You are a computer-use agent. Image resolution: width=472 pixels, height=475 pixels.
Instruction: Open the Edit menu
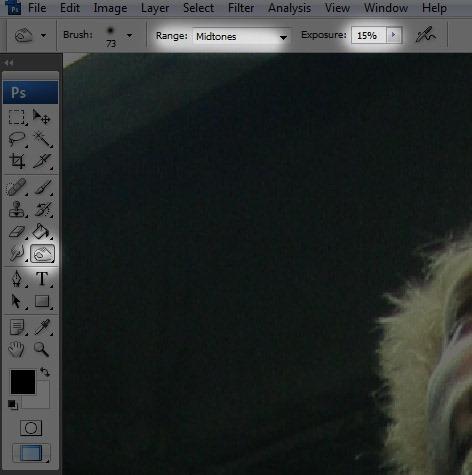click(x=70, y=8)
